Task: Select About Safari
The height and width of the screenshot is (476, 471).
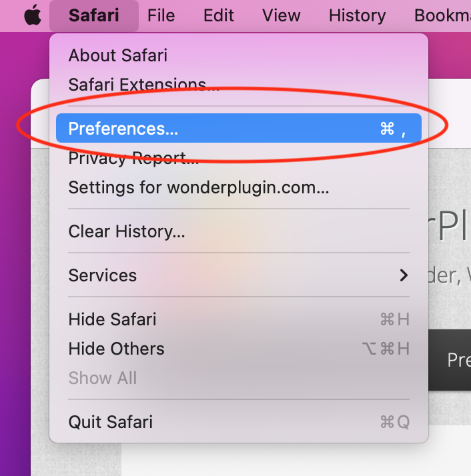Action: (x=118, y=55)
